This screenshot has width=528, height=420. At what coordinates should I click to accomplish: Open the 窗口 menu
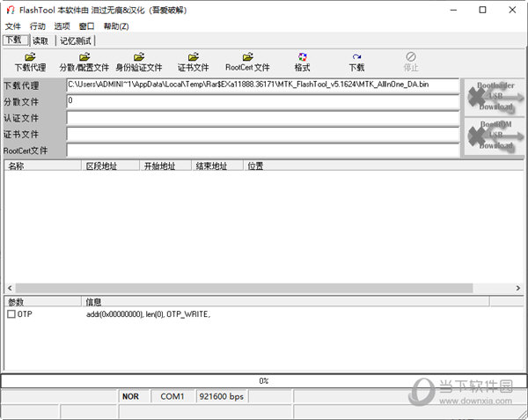click(x=86, y=26)
